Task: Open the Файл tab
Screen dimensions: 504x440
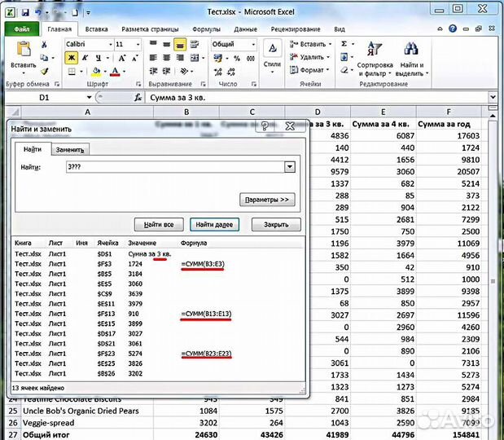Action: coord(22,29)
